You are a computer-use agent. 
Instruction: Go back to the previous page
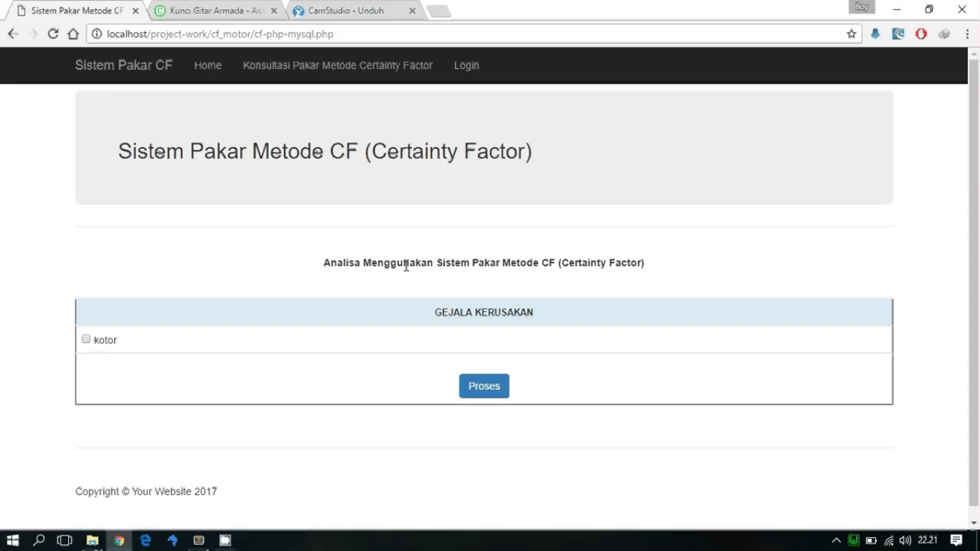12,34
